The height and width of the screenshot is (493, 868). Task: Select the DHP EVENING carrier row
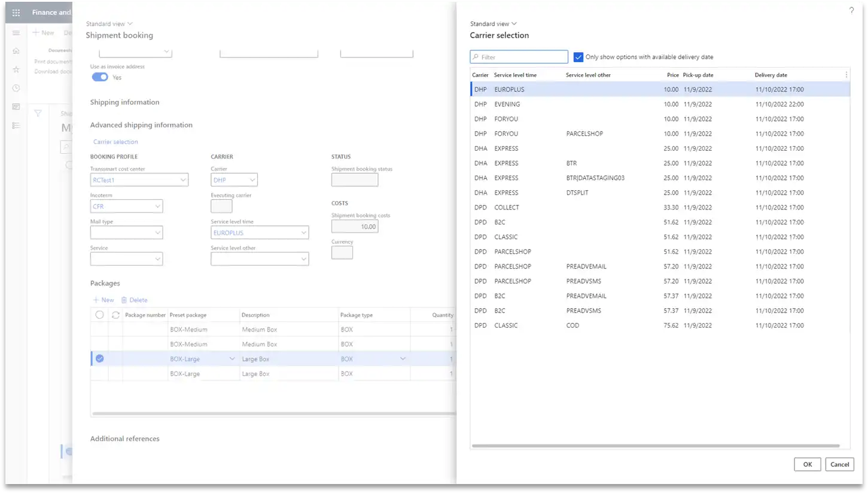pyautogui.click(x=660, y=104)
